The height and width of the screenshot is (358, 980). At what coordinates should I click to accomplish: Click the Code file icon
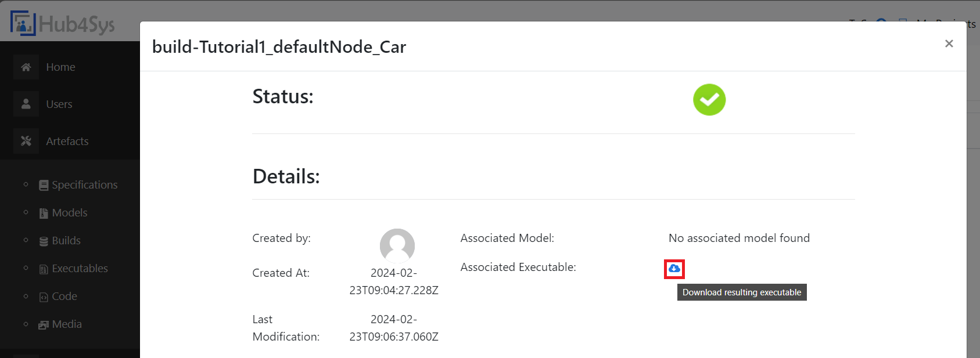point(44,297)
